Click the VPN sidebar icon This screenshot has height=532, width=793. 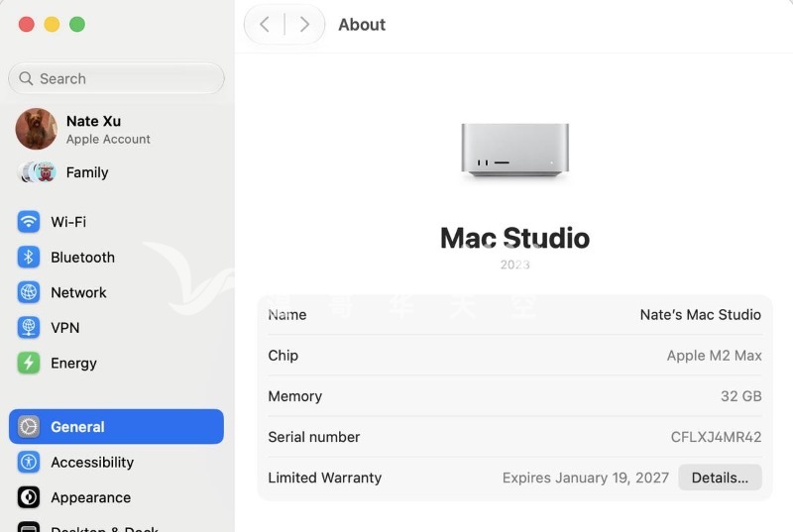pyautogui.click(x=29, y=327)
